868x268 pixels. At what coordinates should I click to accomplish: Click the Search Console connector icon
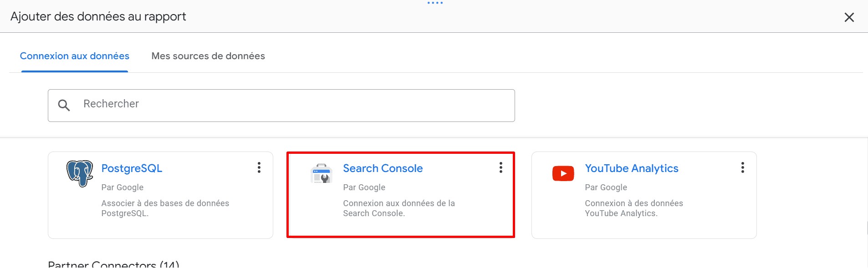coord(322,173)
